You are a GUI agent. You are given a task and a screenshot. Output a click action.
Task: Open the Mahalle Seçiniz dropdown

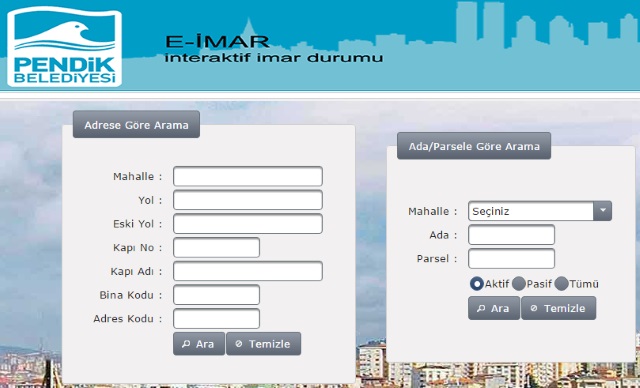click(540, 211)
